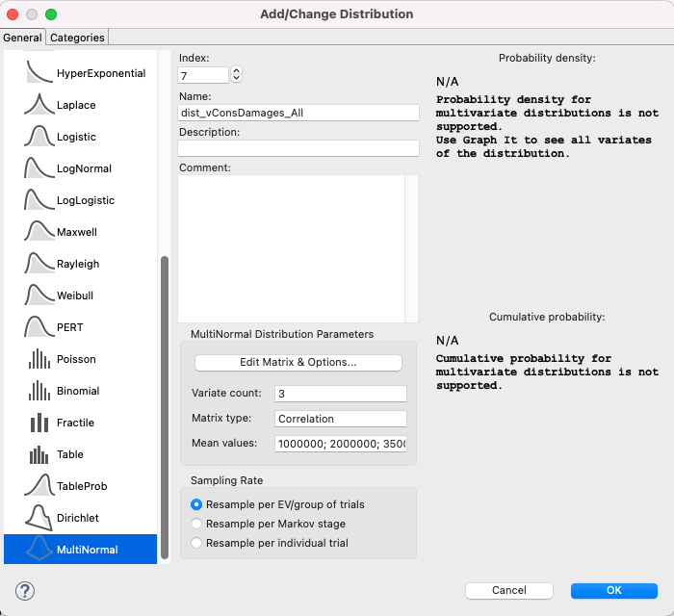Screen dimensions: 674x616
Task: Dismiss dialog with Cancel button
Action: [x=509, y=590]
